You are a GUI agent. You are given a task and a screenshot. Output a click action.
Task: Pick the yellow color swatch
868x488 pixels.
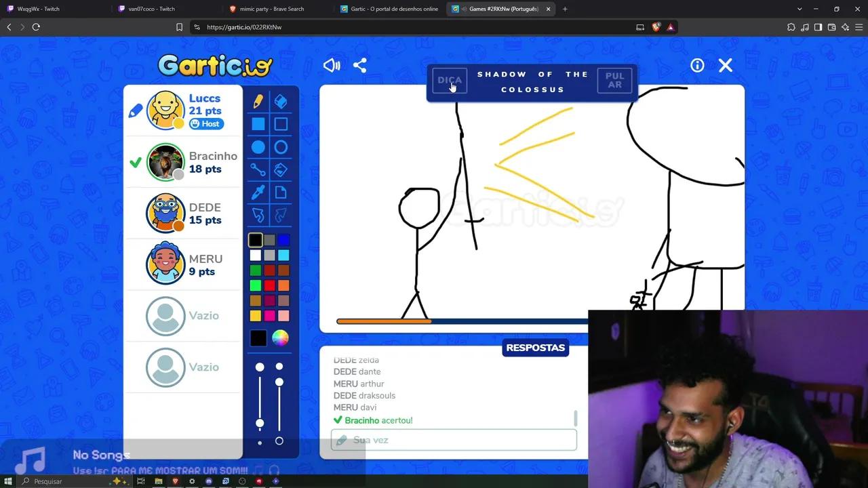[x=255, y=316]
